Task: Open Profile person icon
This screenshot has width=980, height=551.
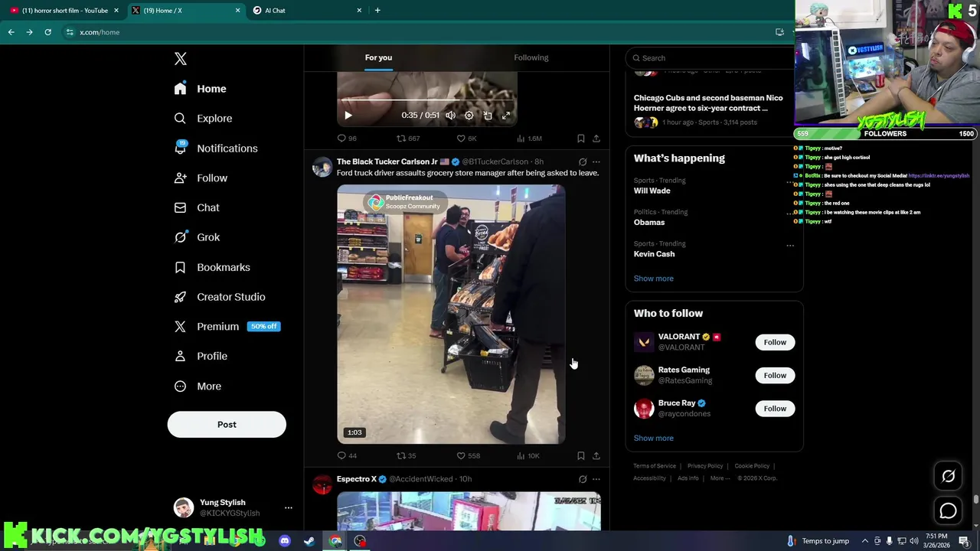Action: click(180, 356)
